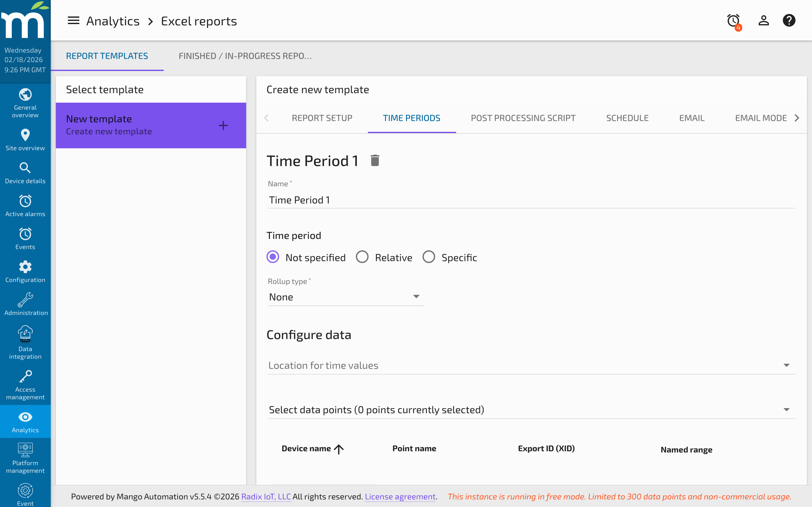The image size is (812, 507).
Task: Select the Not specified radio button
Action: (273, 257)
